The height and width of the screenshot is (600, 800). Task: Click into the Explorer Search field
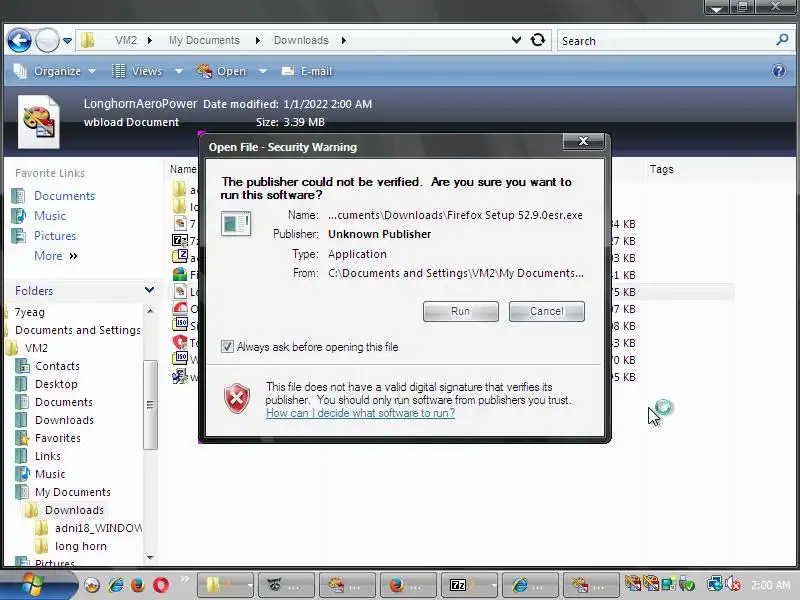point(666,40)
